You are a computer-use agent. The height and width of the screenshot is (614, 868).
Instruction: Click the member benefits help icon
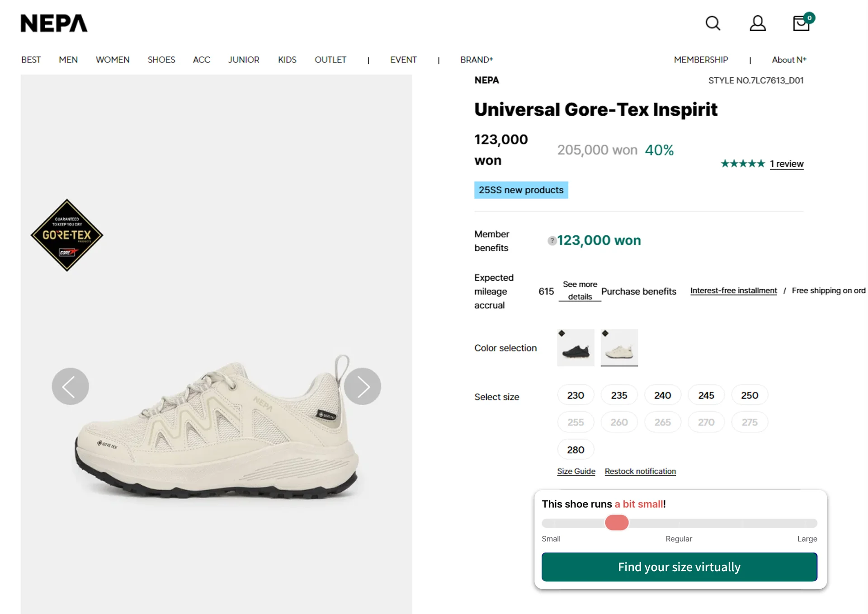coord(552,241)
